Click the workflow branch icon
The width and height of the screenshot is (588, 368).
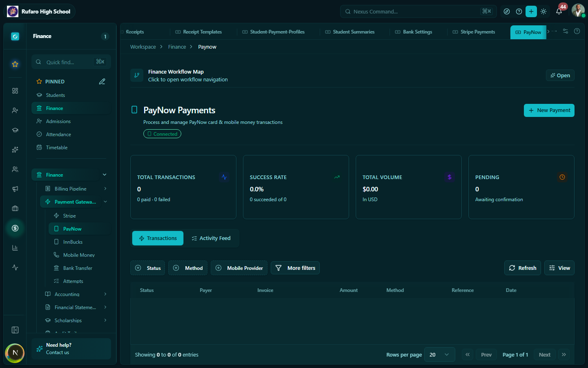137,75
